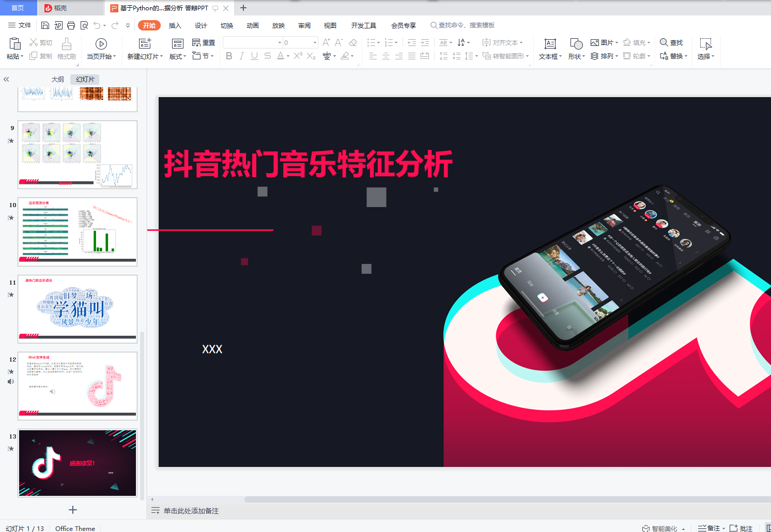Screen dimensions: 771x532
Task: Click the Shapes (形状) icon
Action: pyautogui.click(x=576, y=44)
